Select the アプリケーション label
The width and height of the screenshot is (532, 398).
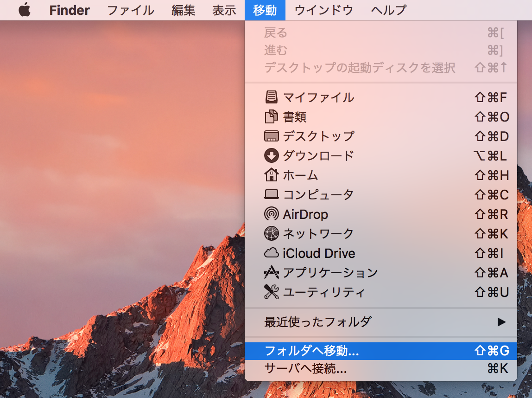point(330,273)
